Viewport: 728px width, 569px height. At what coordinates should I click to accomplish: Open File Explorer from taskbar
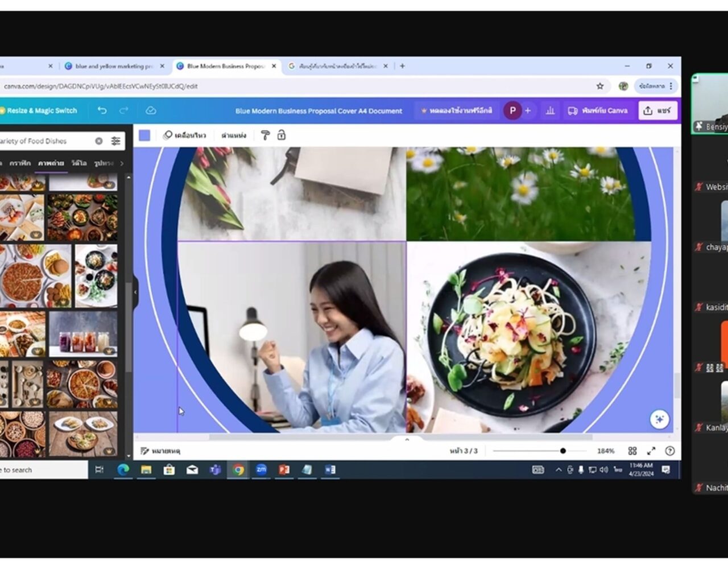tap(146, 470)
